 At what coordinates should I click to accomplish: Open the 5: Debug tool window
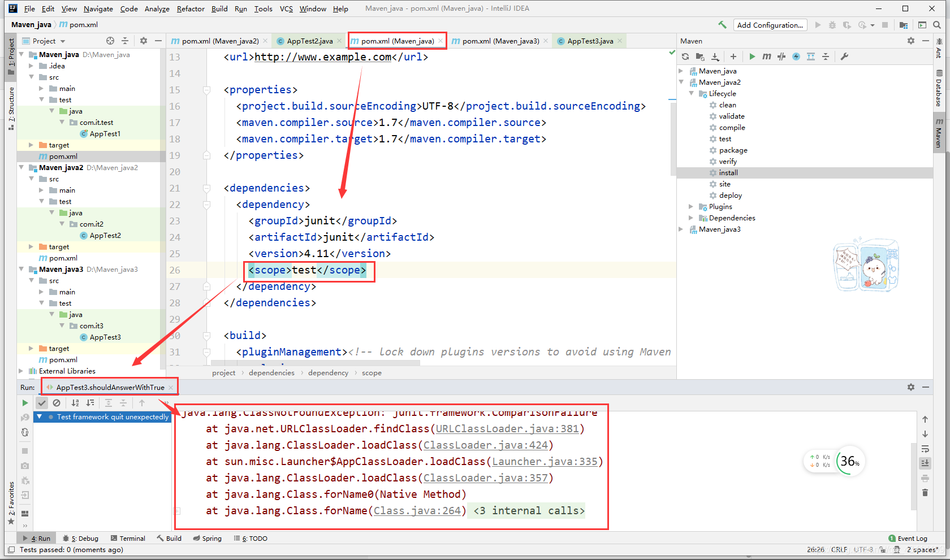click(81, 539)
